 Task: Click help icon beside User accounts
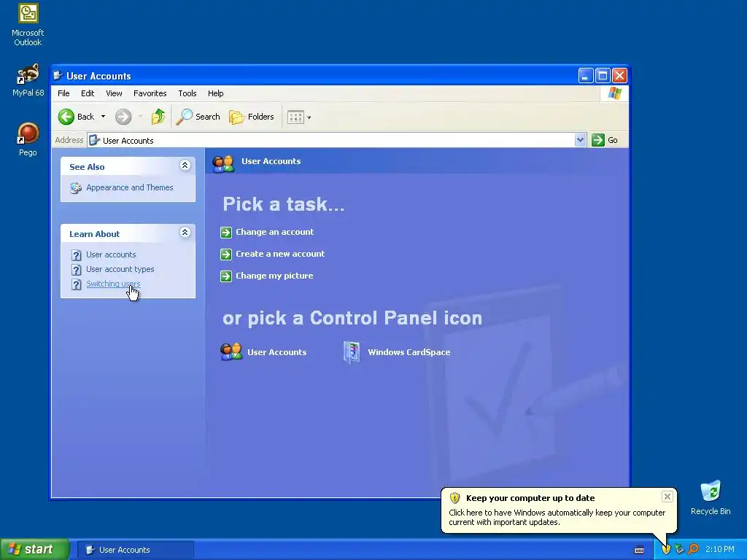[76, 255]
